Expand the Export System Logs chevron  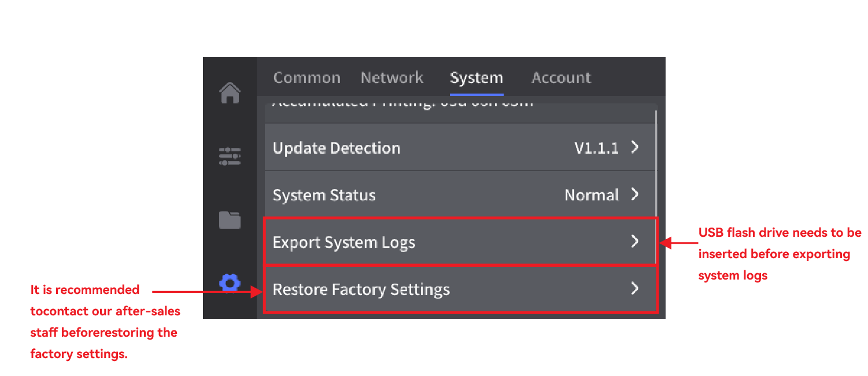click(635, 241)
